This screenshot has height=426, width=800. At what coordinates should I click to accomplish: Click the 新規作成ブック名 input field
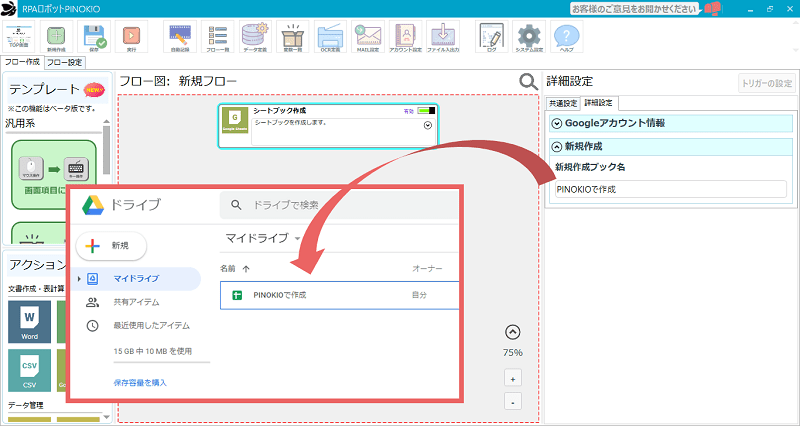coord(670,189)
